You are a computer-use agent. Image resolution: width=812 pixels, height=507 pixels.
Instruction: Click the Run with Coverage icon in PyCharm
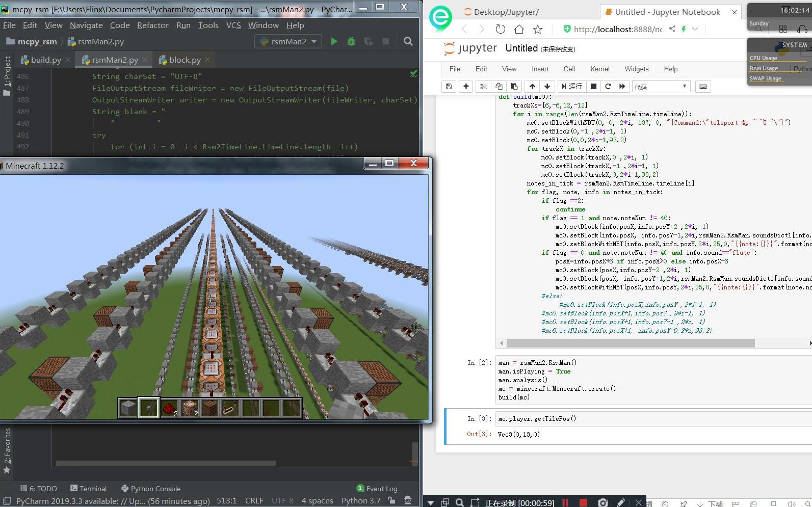(368, 41)
